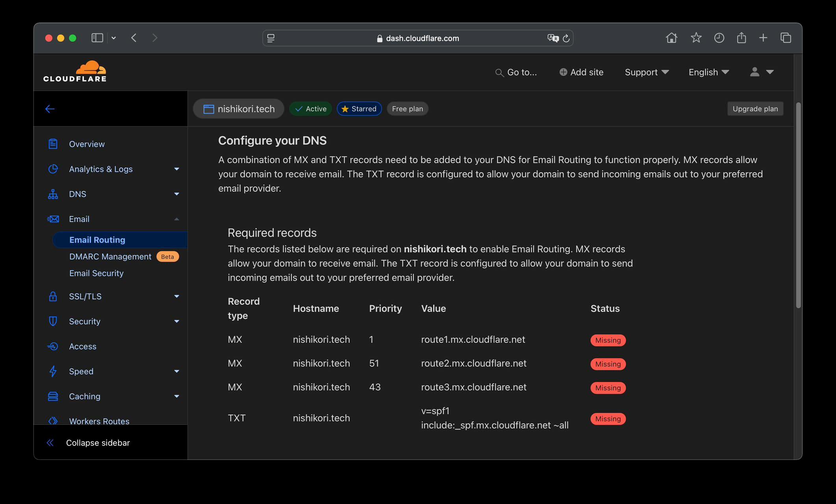Click the Upgrade plan button
836x504 pixels.
point(755,109)
